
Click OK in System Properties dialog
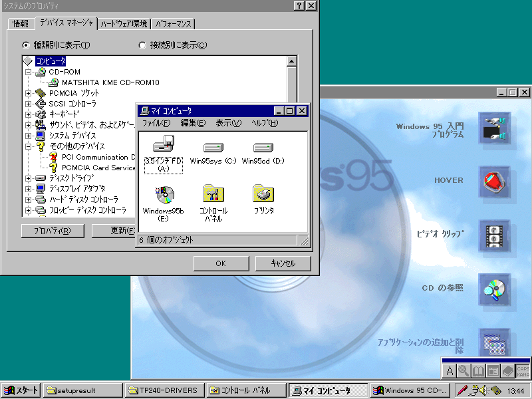(x=221, y=263)
